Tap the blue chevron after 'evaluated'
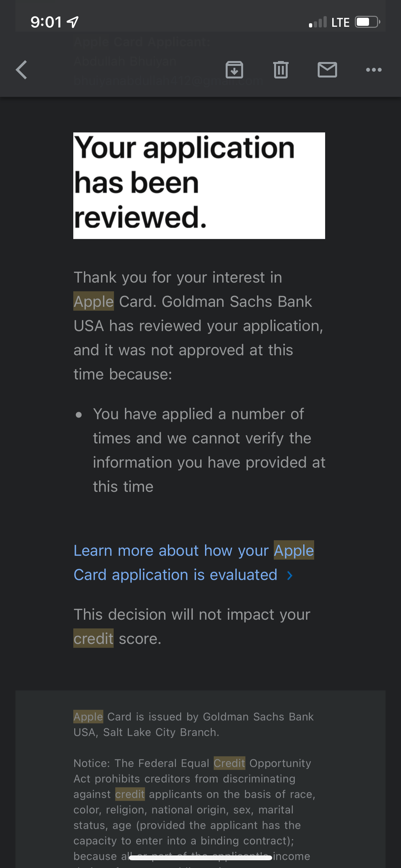The height and width of the screenshot is (868, 401). tap(290, 575)
